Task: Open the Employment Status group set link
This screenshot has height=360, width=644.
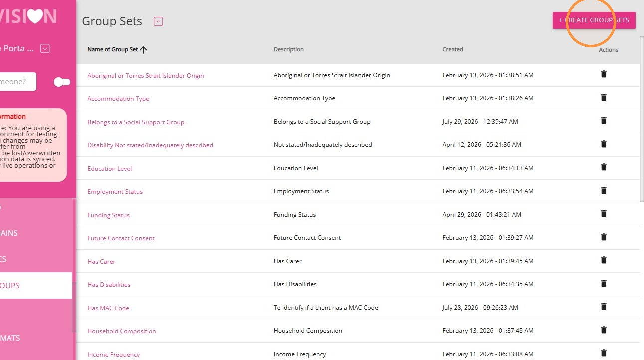Action: [115, 192]
